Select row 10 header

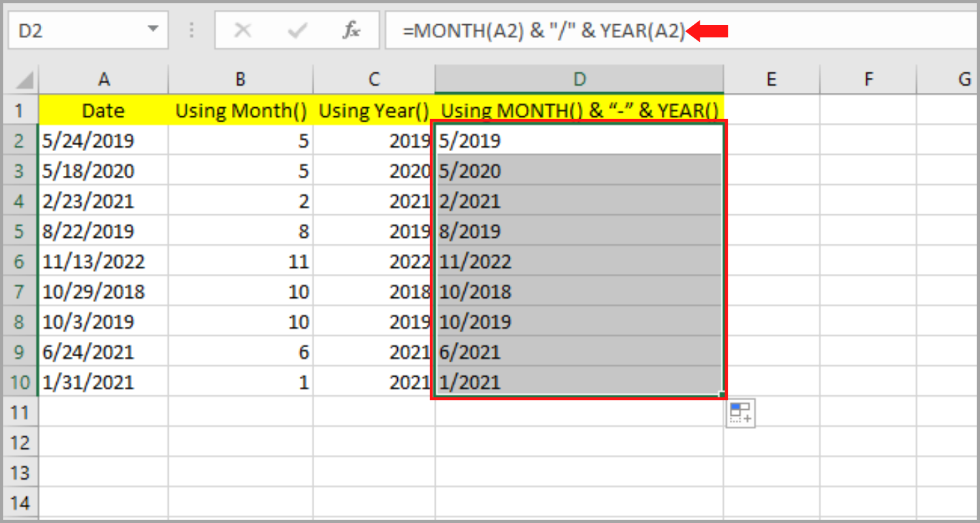(20, 382)
